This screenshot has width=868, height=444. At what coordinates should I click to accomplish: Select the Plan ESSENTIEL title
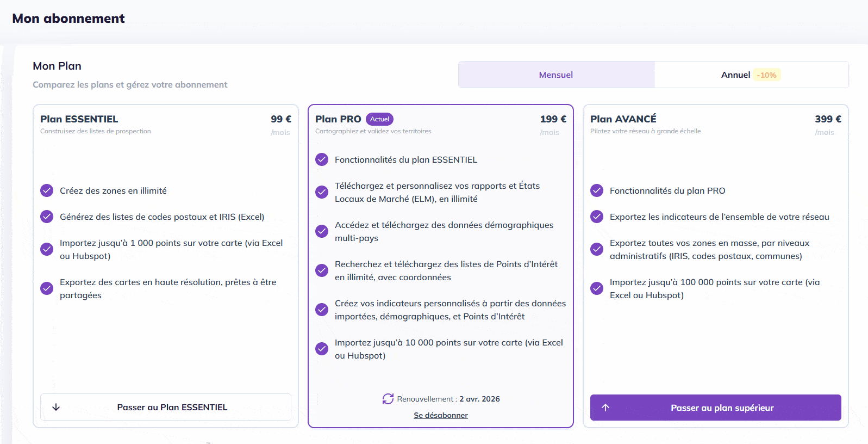(x=79, y=119)
